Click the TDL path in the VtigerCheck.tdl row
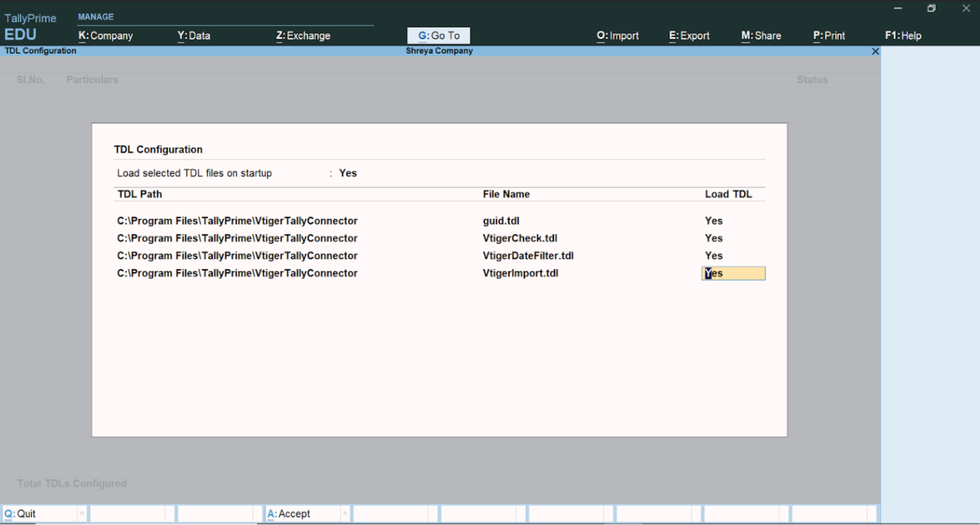 (x=237, y=238)
